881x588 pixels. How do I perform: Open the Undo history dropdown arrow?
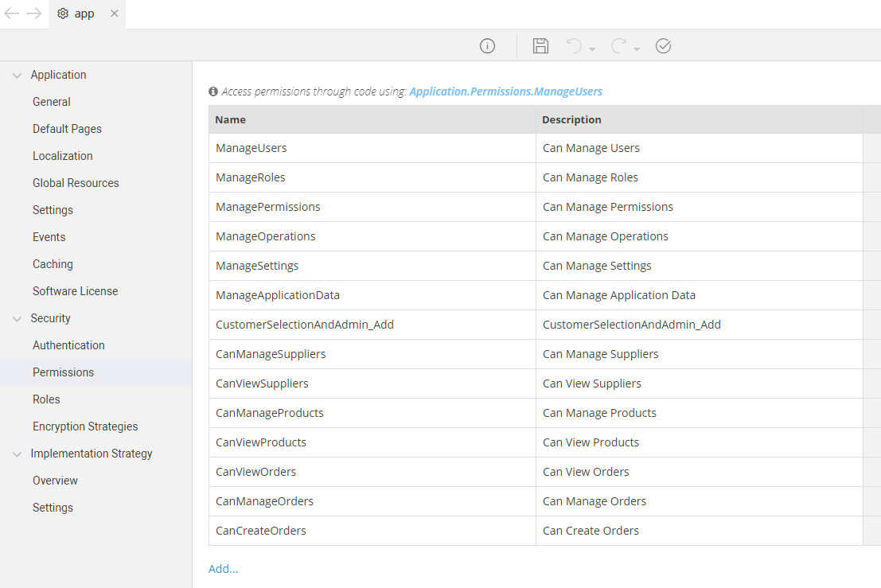[x=593, y=49]
